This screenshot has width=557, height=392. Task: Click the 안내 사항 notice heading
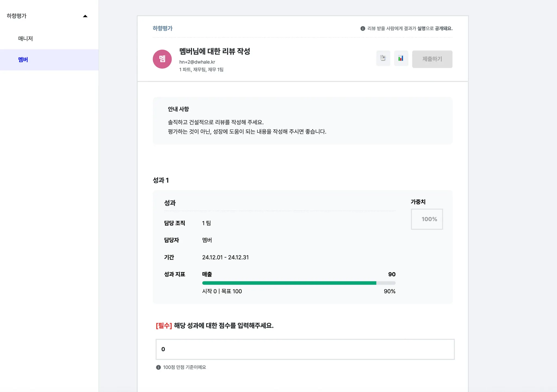click(178, 109)
